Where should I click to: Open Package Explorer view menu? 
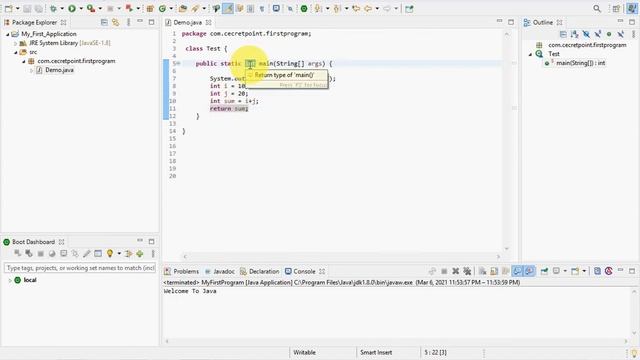point(129,22)
